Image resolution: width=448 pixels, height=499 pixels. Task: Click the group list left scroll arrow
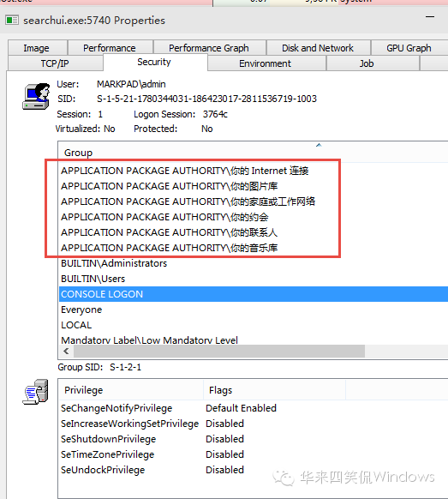click(66, 351)
